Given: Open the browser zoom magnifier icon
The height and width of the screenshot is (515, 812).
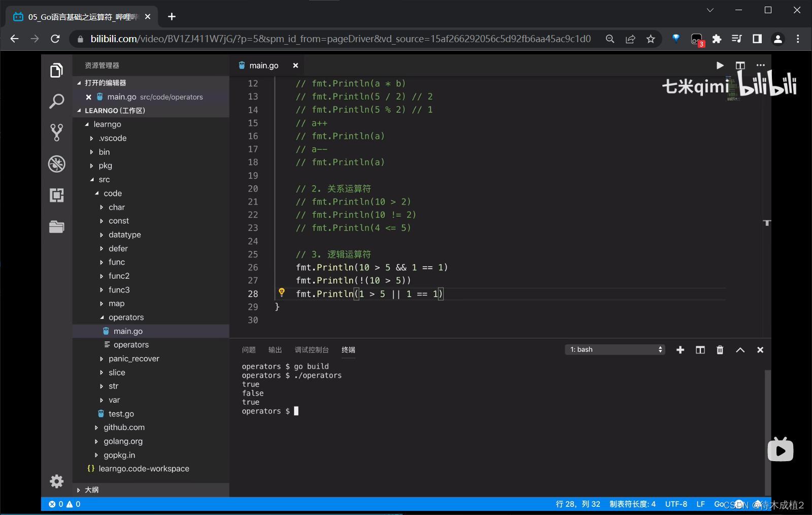Looking at the screenshot, I should tap(610, 39).
